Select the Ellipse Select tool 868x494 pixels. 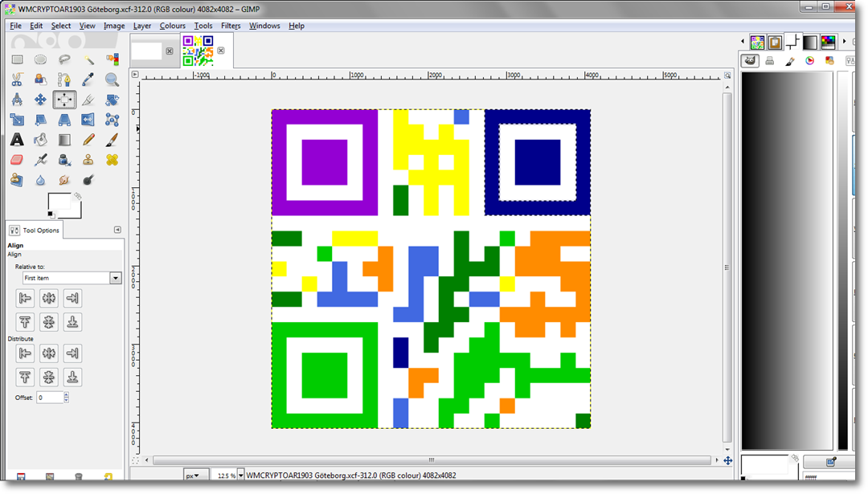[x=40, y=59]
